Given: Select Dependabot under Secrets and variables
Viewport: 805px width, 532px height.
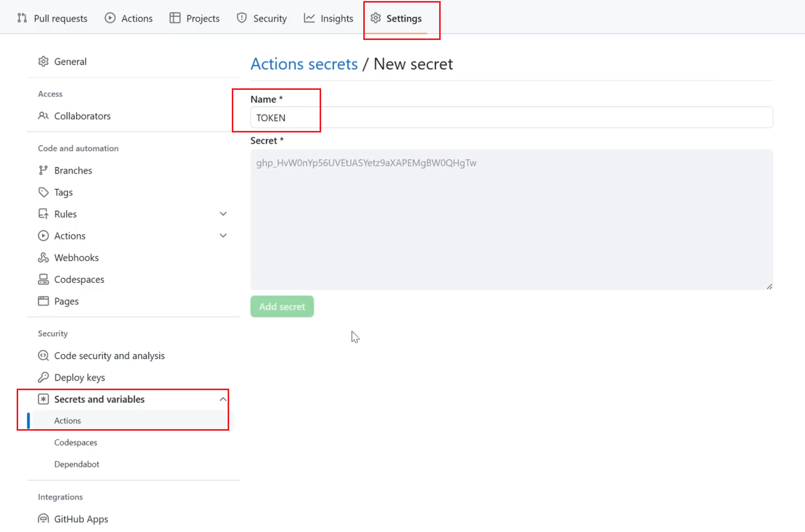Looking at the screenshot, I should click(77, 464).
